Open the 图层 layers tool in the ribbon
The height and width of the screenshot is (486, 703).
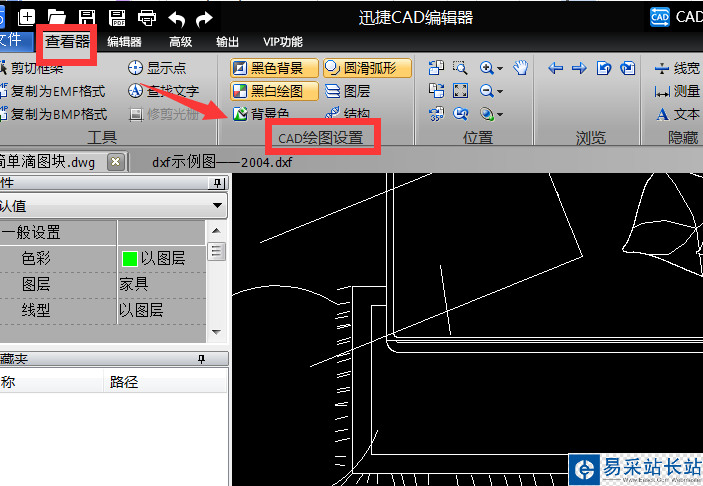tap(347, 91)
